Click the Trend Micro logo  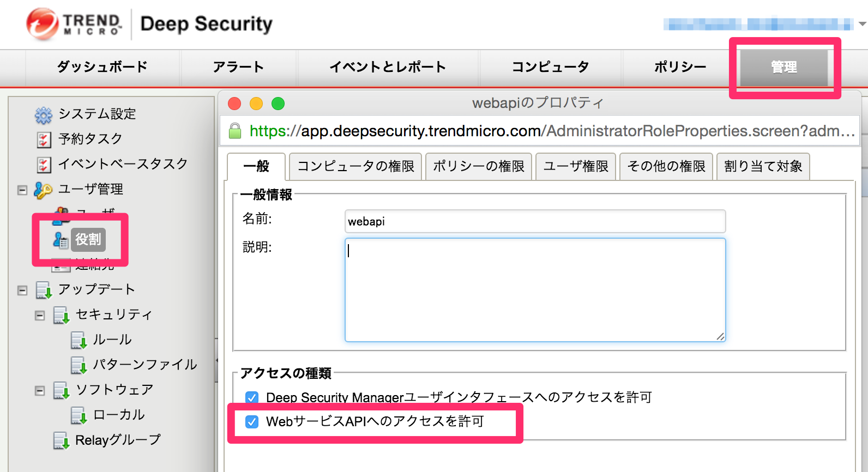[x=74, y=24]
